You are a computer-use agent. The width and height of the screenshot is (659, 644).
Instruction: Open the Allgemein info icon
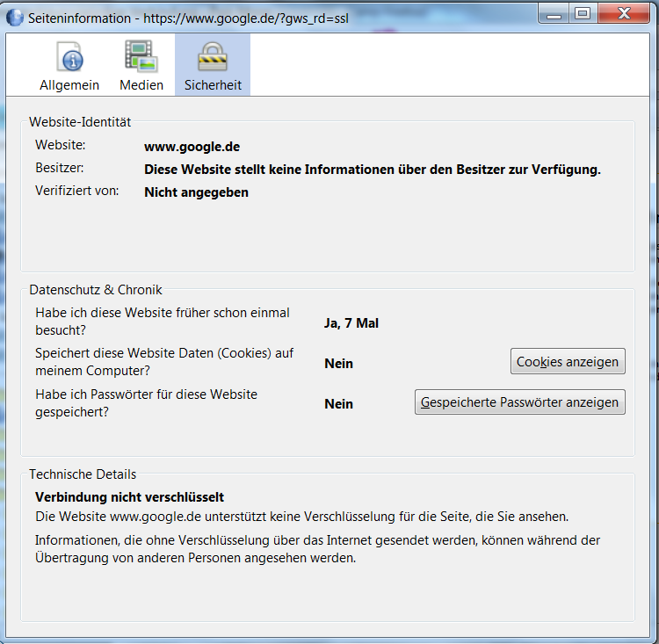pos(69,57)
